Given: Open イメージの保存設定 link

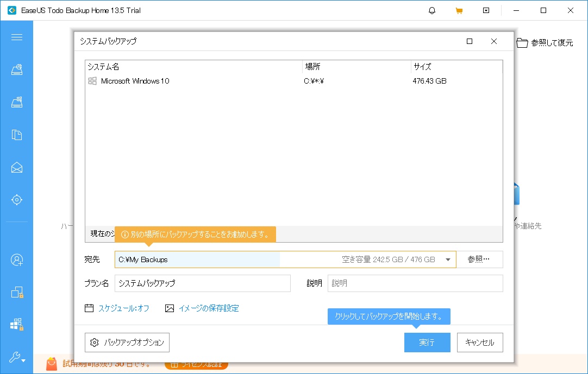Looking at the screenshot, I should [x=209, y=308].
